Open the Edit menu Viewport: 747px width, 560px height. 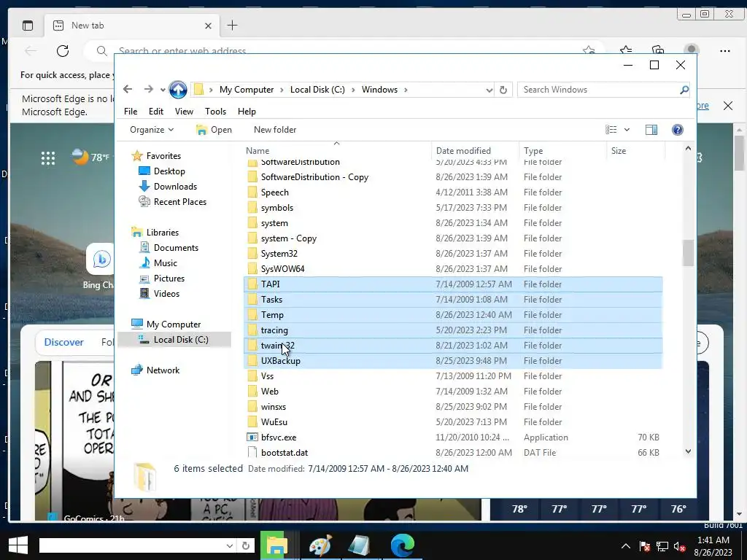156,111
